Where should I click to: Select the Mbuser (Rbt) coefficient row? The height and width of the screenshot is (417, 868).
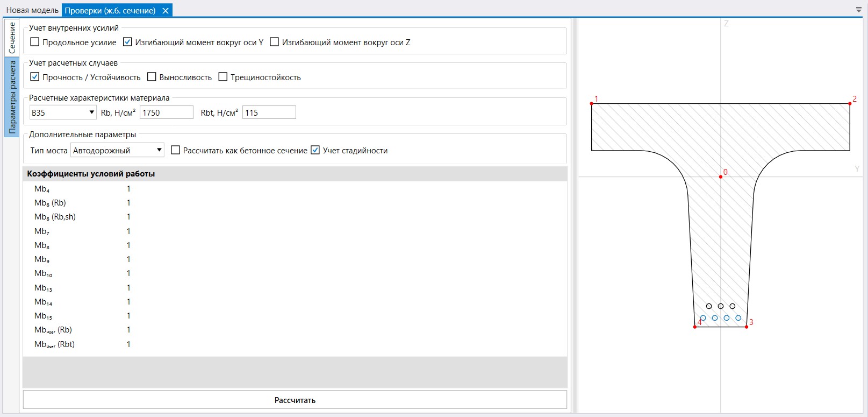[295, 344]
